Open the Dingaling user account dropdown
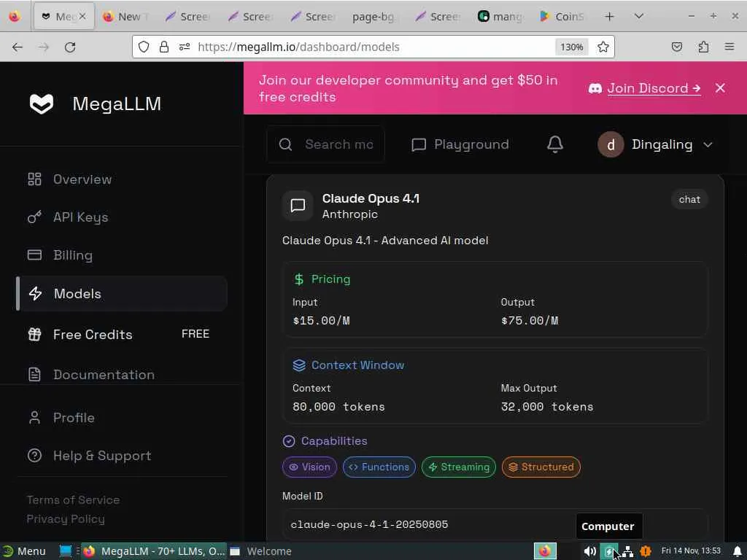The width and height of the screenshot is (747, 560). (x=656, y=144)
